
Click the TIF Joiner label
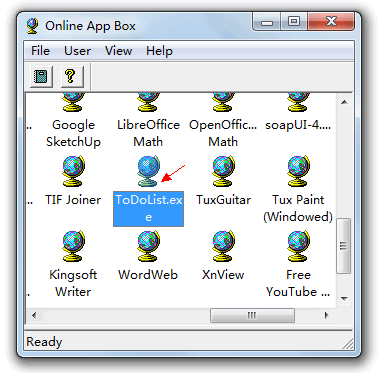click(73, 200)
